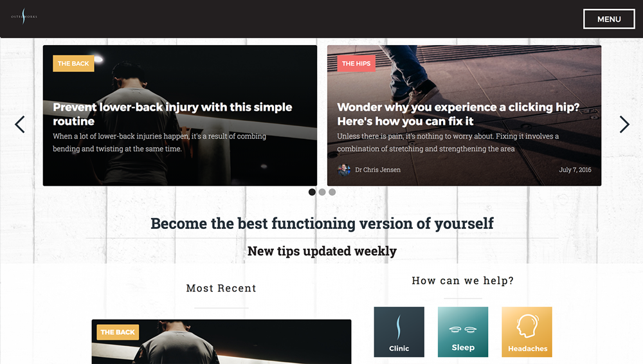Image resolution: width=643 pixels, height=364 pixels.
Task: Click Dr Chris Jensen's avatar photo
Action: [343, 170]
